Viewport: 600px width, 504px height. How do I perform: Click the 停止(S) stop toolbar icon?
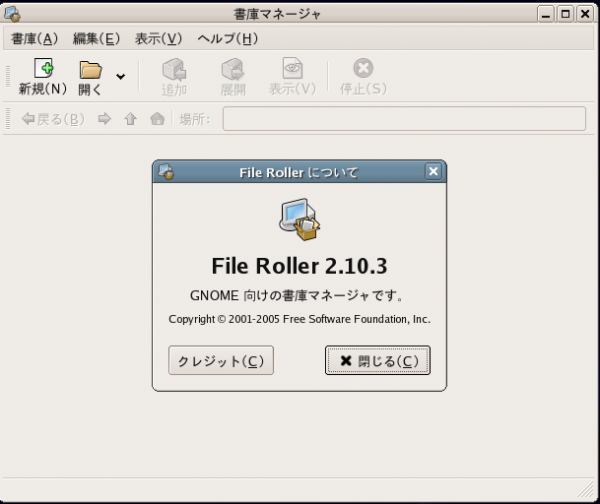[363, 68]
